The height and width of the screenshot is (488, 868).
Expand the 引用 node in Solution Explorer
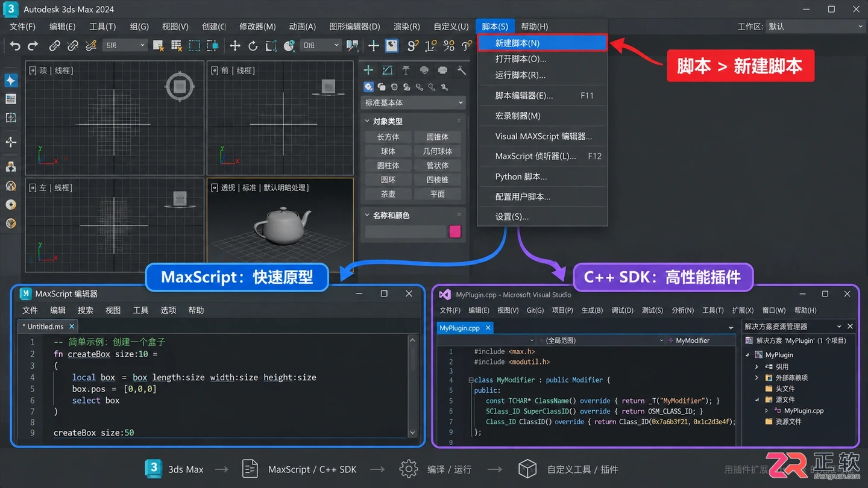757,366
